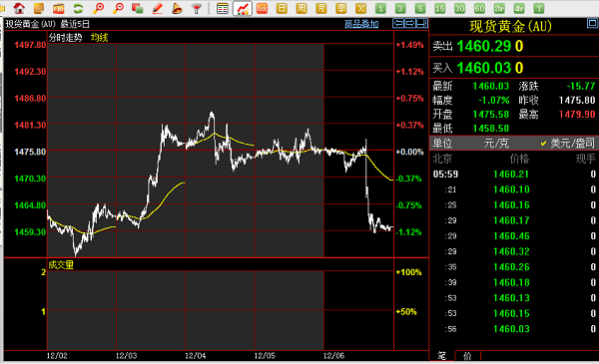Toggle the intraday trend chart icon
Screen dimensions: 599x364
[243, 8]
